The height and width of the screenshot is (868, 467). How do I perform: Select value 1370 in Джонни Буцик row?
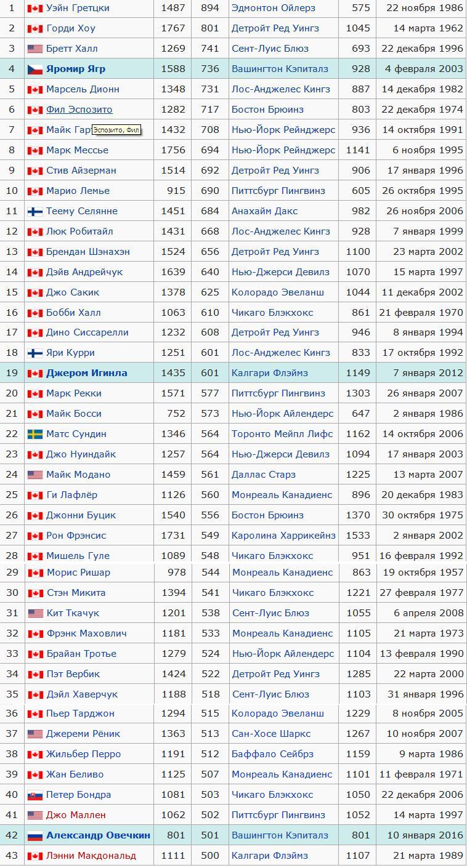point(358,515)
